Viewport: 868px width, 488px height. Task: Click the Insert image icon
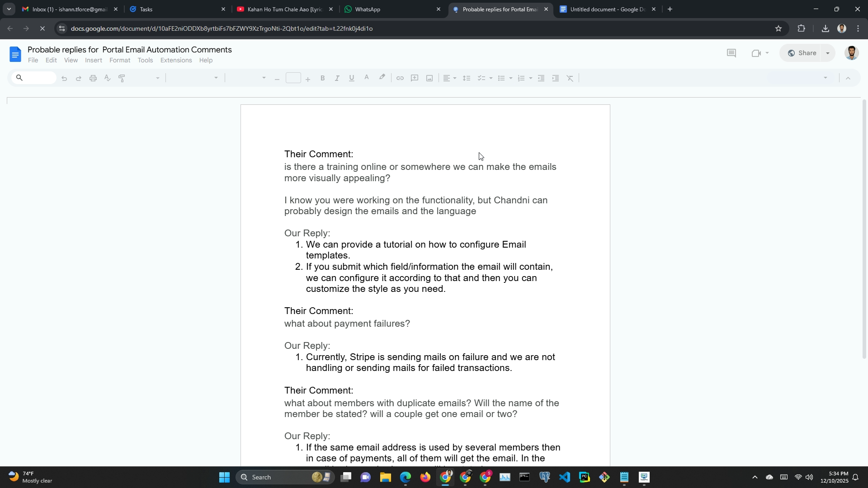pos(429,78)
